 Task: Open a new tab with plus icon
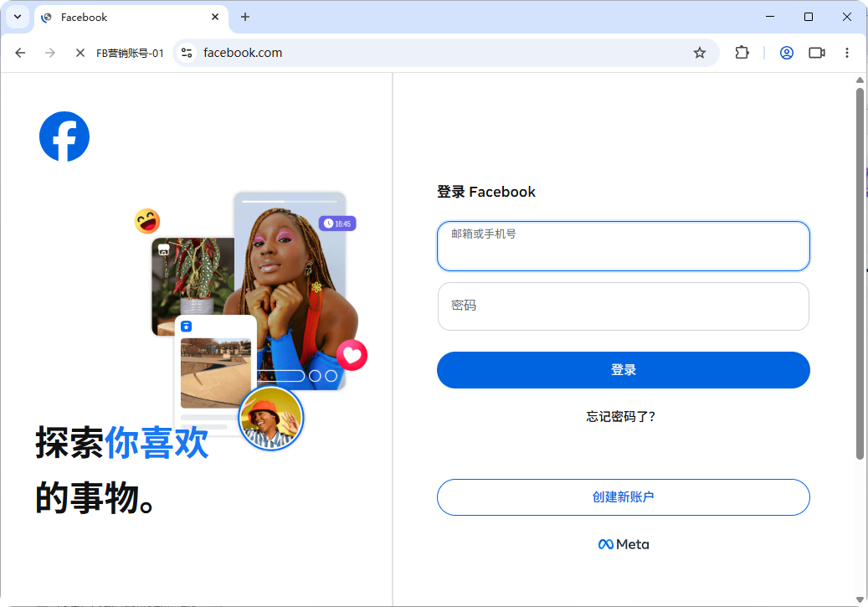click(x=245, y=18)
